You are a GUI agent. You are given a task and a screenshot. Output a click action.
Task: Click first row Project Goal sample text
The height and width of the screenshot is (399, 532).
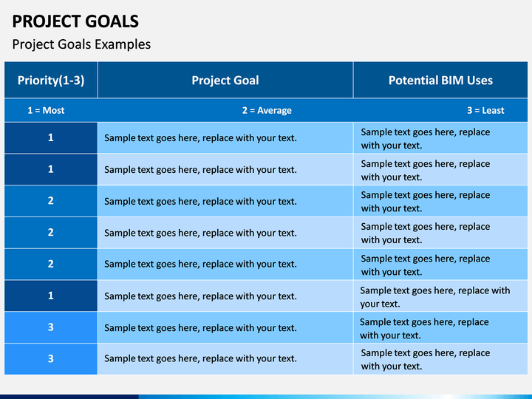(x=200, y=138)
